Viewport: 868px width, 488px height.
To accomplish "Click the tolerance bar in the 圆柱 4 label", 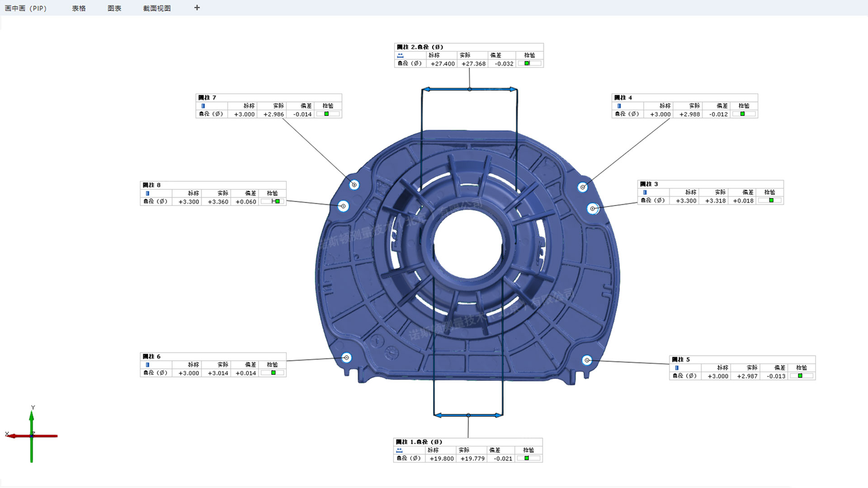I will coord(744,114).
